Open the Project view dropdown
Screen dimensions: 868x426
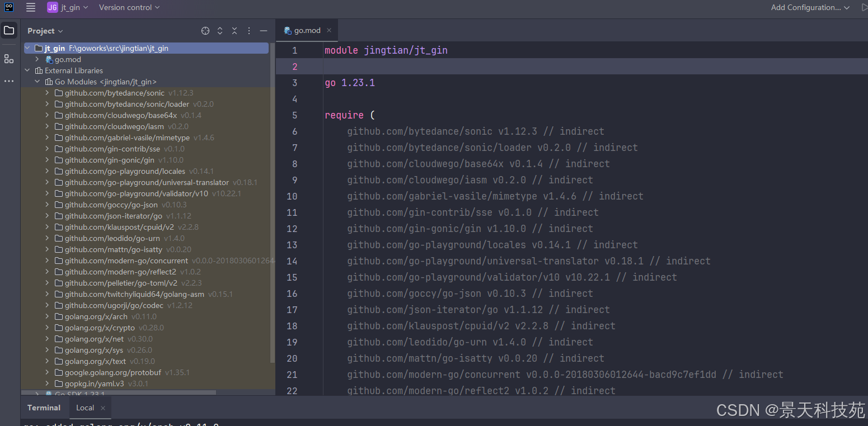45,31
